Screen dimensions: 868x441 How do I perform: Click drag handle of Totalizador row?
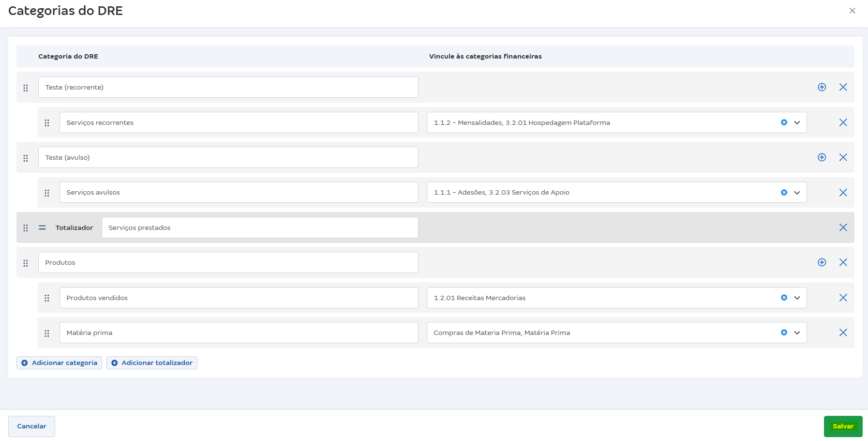(x=26, y=228)
